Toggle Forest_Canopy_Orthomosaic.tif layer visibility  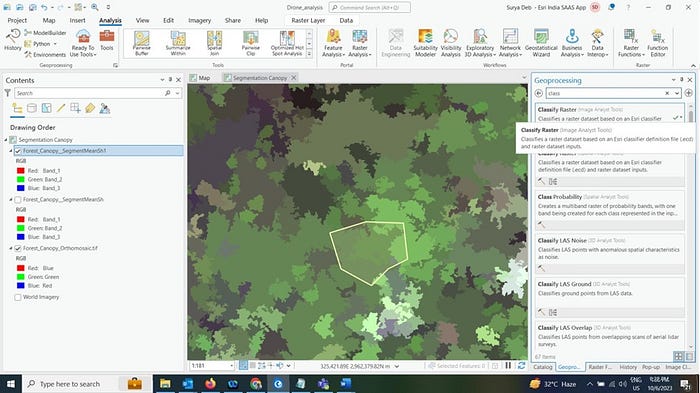pos(18,248)
